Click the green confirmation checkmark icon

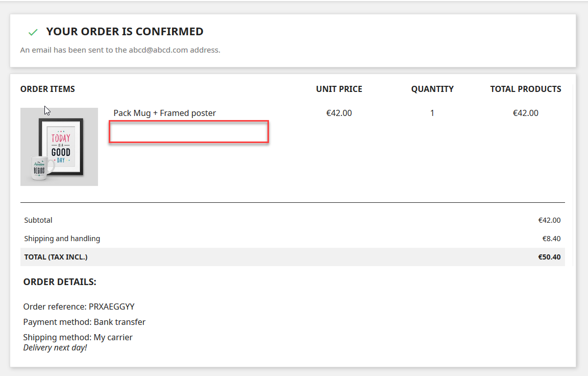(33, 31)
